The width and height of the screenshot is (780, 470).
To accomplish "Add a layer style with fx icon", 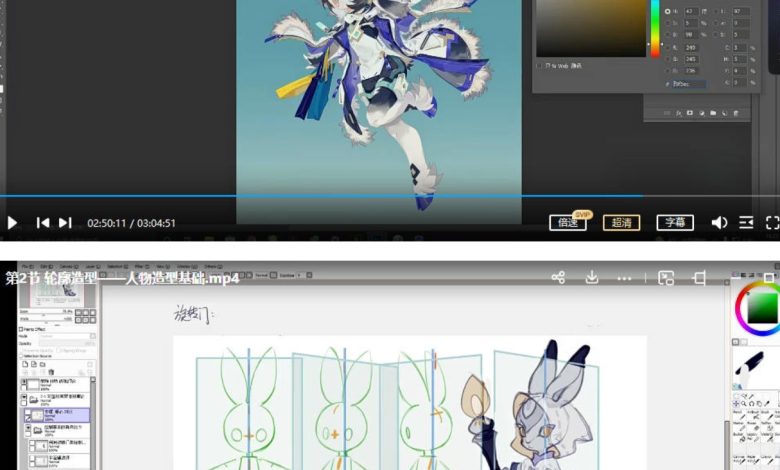I will coord(679,113).
